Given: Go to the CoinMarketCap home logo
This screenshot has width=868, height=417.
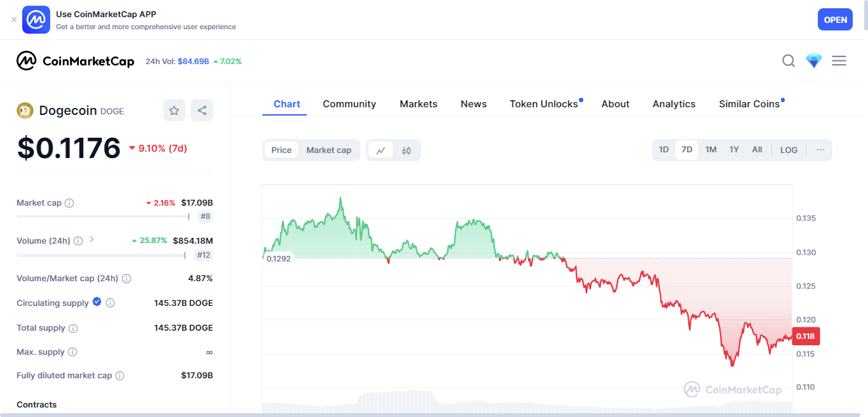Looking at the screenshot, I should click(76, 61).
